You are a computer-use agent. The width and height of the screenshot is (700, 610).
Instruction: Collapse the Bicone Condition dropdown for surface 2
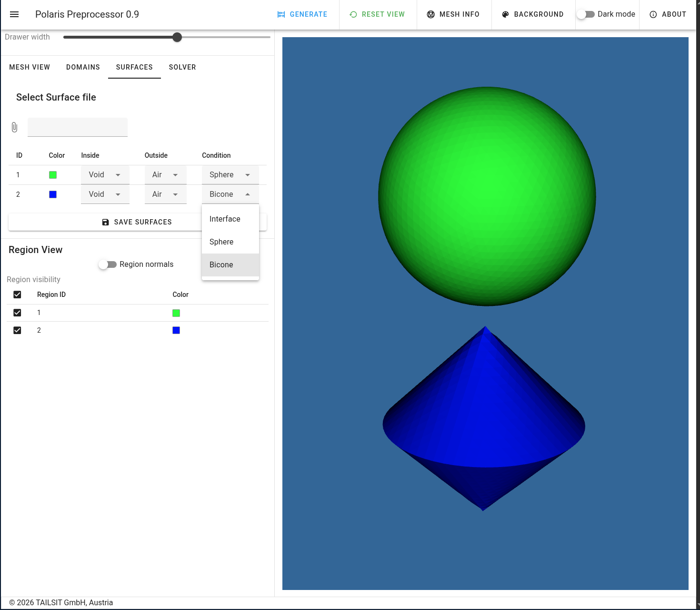tap(230, 194)
